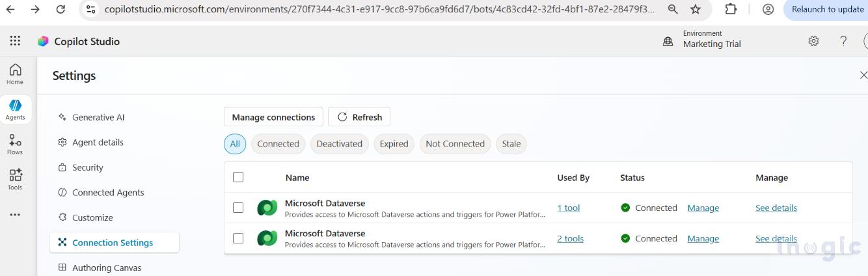Filter by Connected status
The width and height of the screenshot is (868, 276).
(x=278, y=144)
